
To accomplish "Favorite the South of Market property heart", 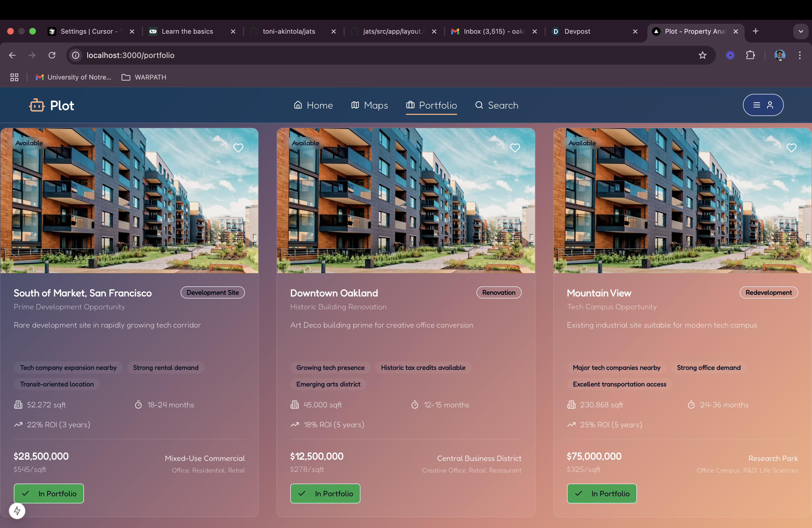I will (x=238, y=148).
